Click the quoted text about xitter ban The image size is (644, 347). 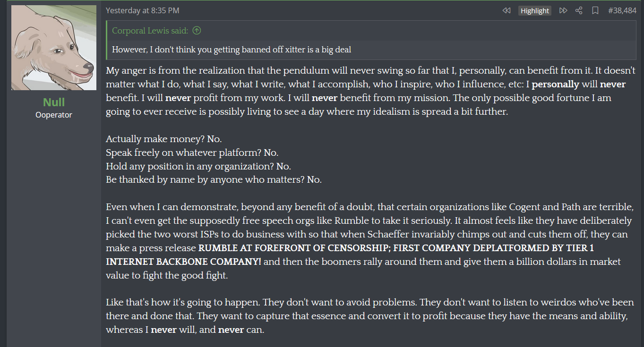tap(232, 50)
